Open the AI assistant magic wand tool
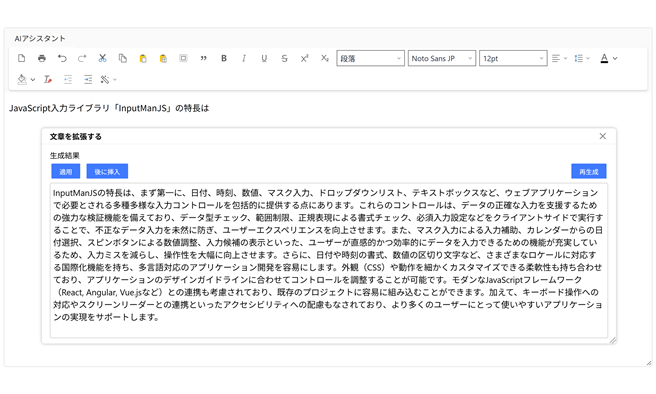The image size is (656, 394). click(x=105, y=79)
